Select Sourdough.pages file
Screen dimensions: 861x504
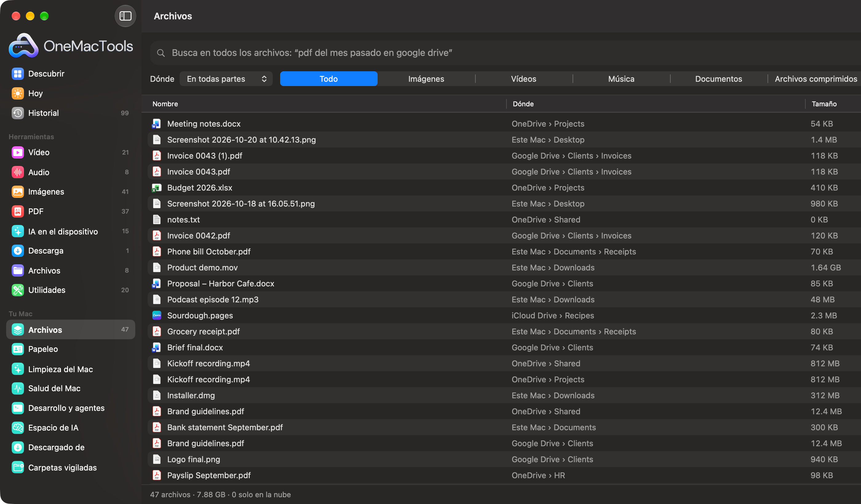click(504, 316)
